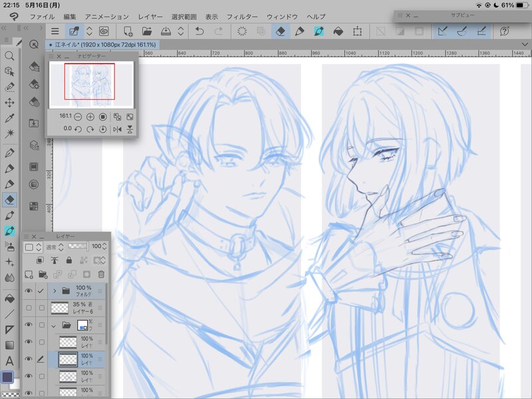Select the Zoom magnifier tool
The height and width of the screenshot is (399, 532).
[x=9, y=56]
